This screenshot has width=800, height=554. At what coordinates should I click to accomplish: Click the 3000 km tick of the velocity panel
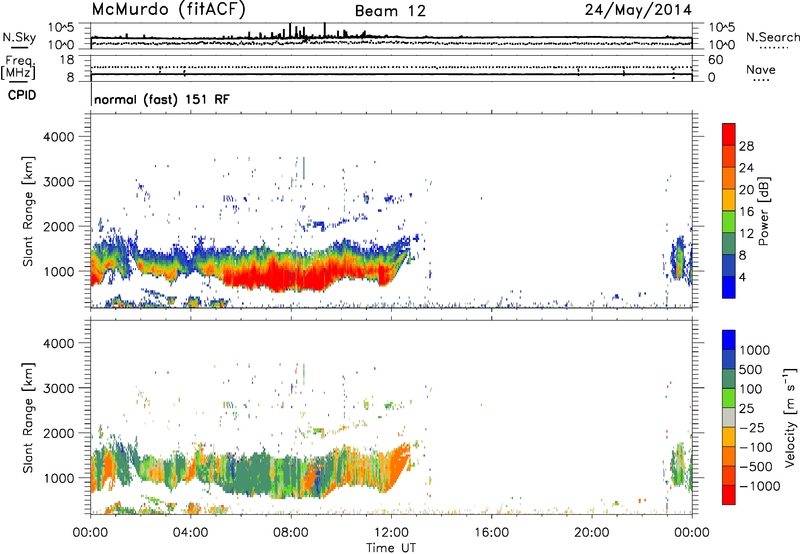click(x=58, y=388)
